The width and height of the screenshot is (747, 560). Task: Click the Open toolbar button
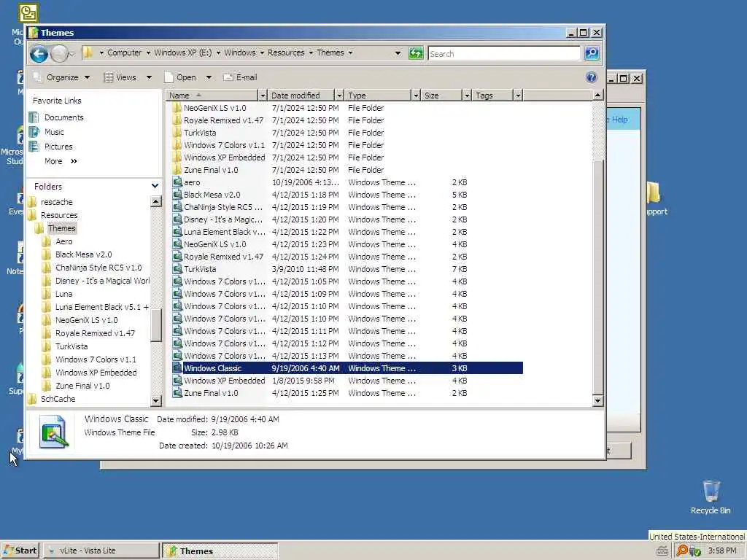(181, 77)
